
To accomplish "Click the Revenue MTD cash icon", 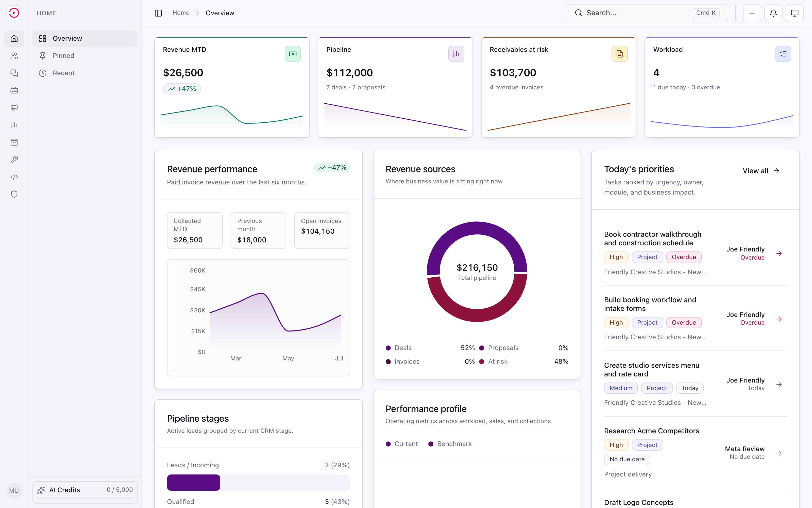I will coord(293,54).
